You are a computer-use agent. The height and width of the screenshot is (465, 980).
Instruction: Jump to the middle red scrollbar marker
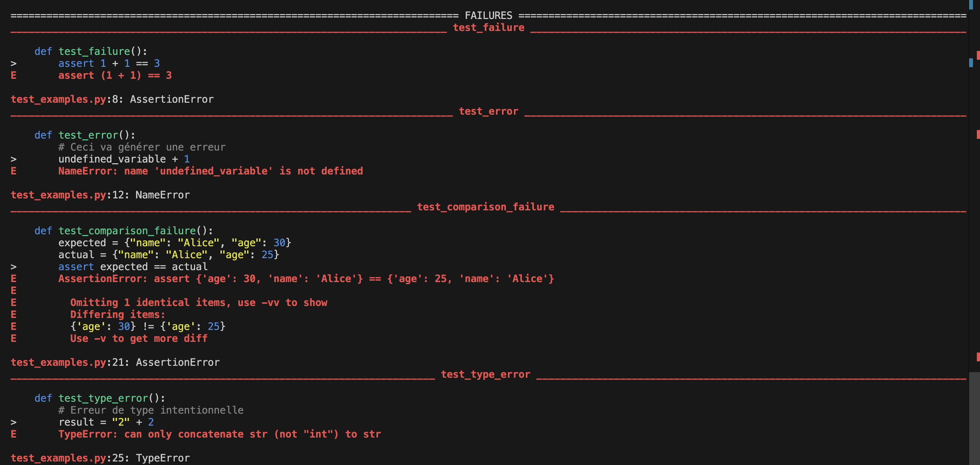(x=978, y=134)
